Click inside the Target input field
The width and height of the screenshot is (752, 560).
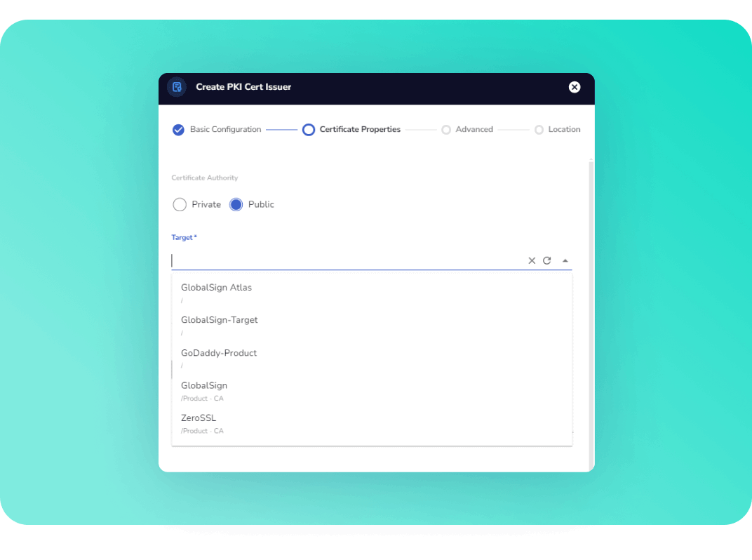(344, 261)
